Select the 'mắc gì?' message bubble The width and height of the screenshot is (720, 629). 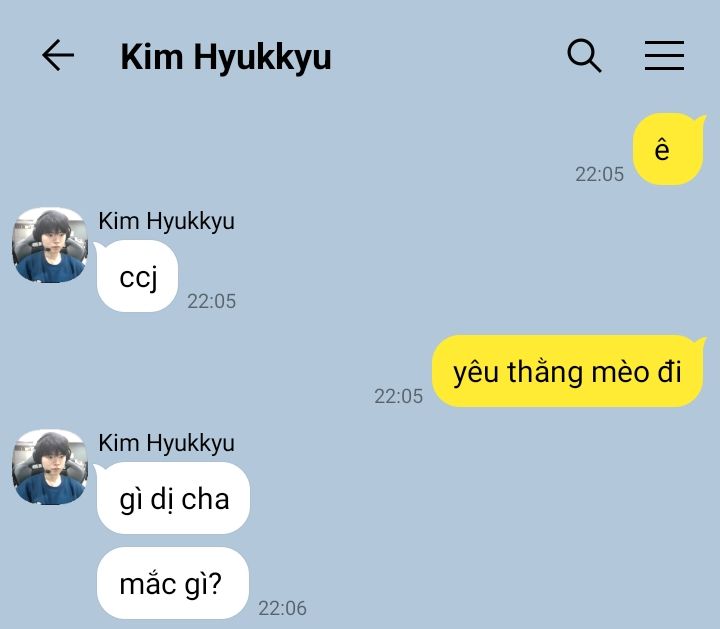tap(173, 583)
